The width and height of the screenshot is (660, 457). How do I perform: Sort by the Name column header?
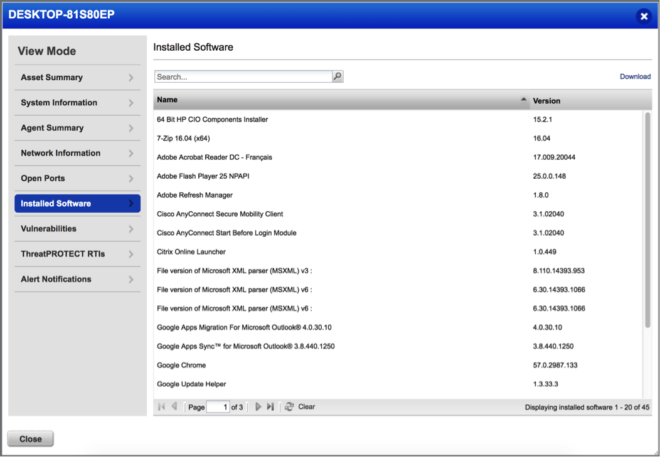[341, 100]
